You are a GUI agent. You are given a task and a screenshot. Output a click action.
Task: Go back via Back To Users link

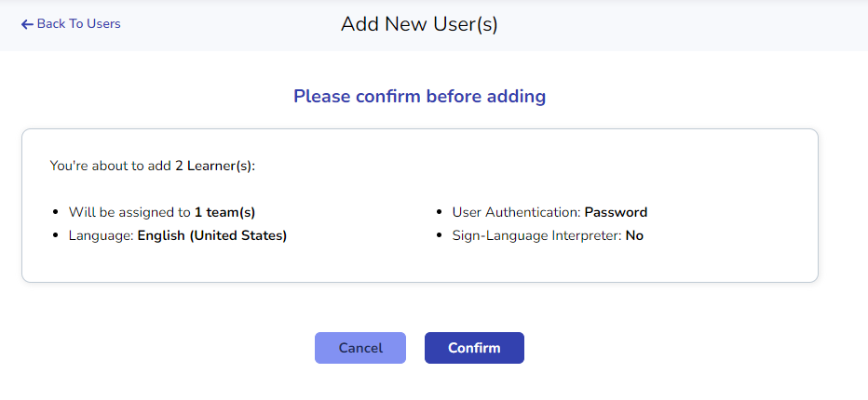(x=78, y=24)
